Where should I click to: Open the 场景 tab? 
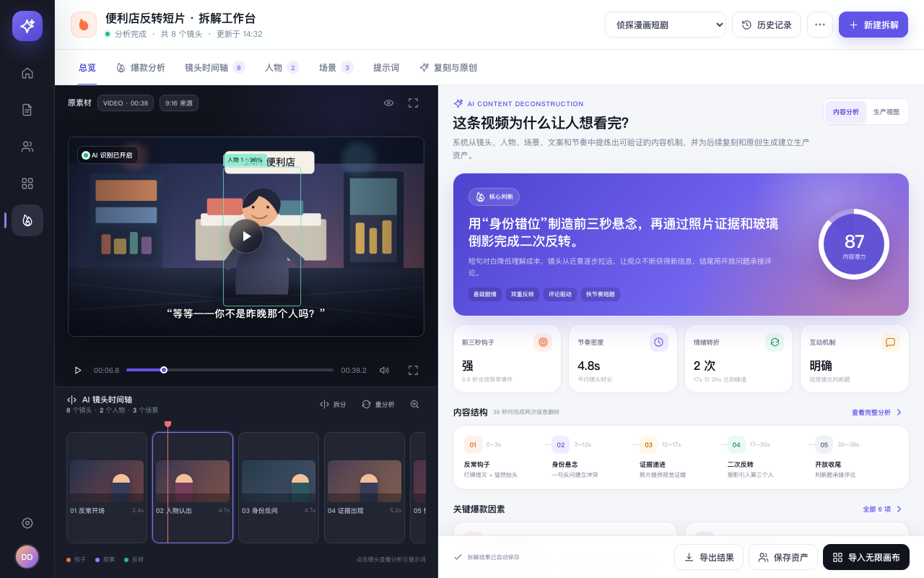[x=336, y=68]
